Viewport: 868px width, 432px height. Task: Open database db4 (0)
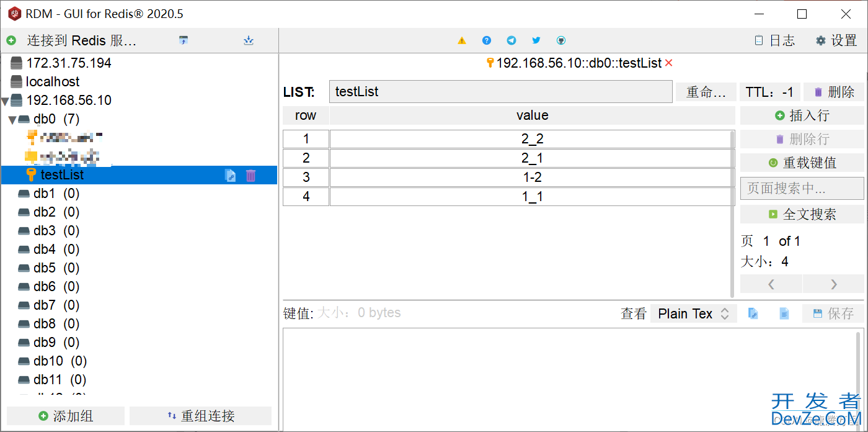(56, 250)
